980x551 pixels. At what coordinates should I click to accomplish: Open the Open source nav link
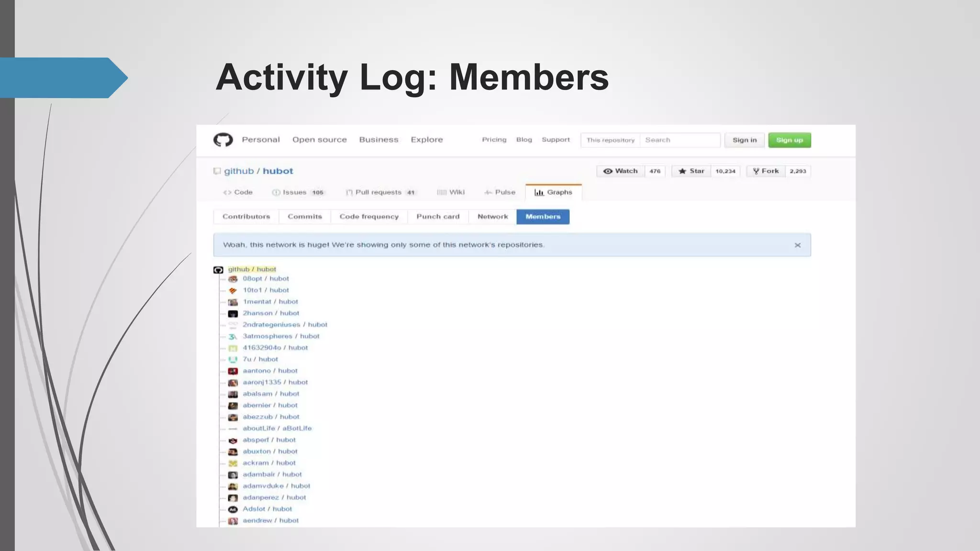point(320,140)
